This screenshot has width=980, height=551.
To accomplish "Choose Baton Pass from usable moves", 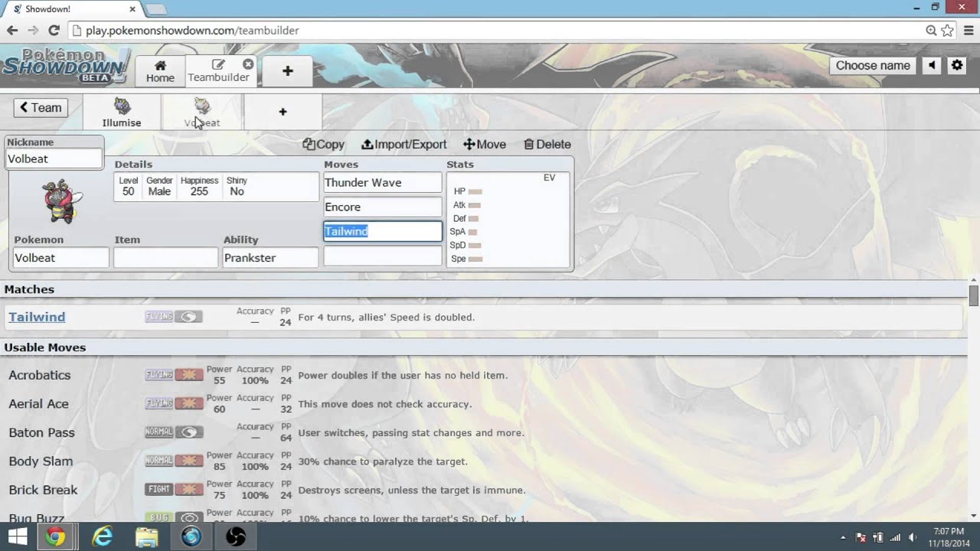I will coord(41,432).
